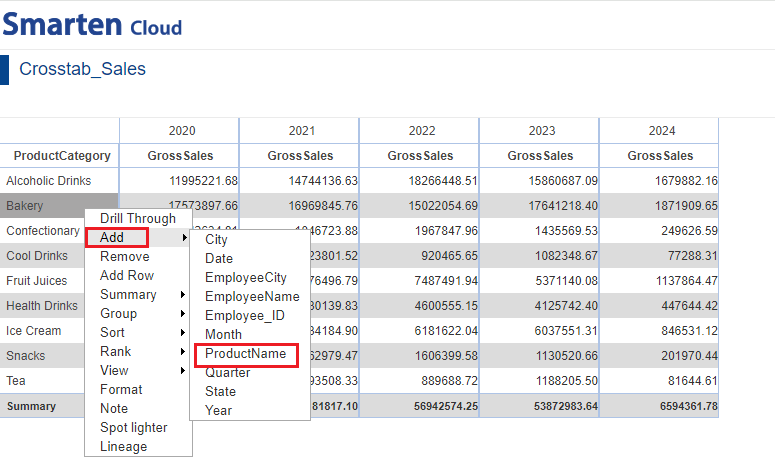The height and width of the screenshot is (476, 775).
Task: Choose Month dimension in submenu
Action: coord(223,335)
